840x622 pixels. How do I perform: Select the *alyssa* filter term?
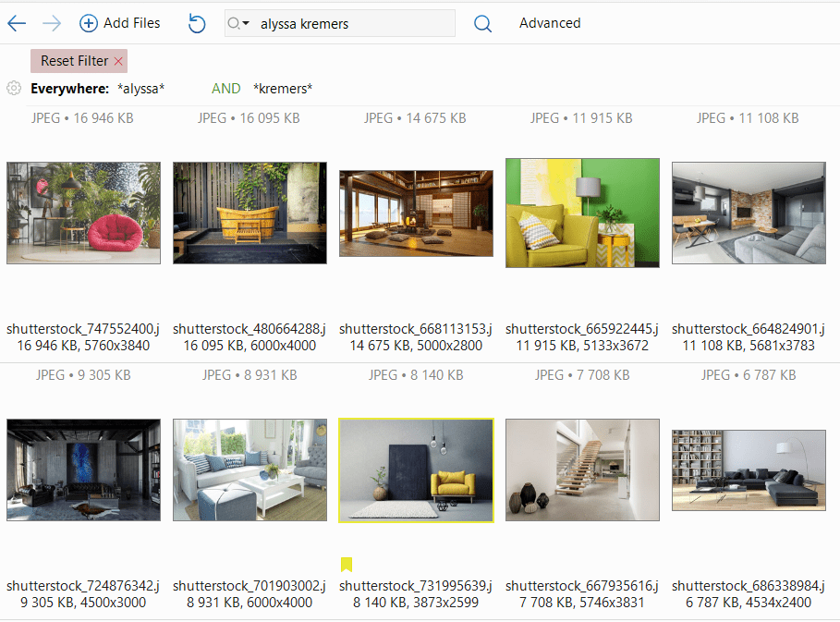[140, 89]
